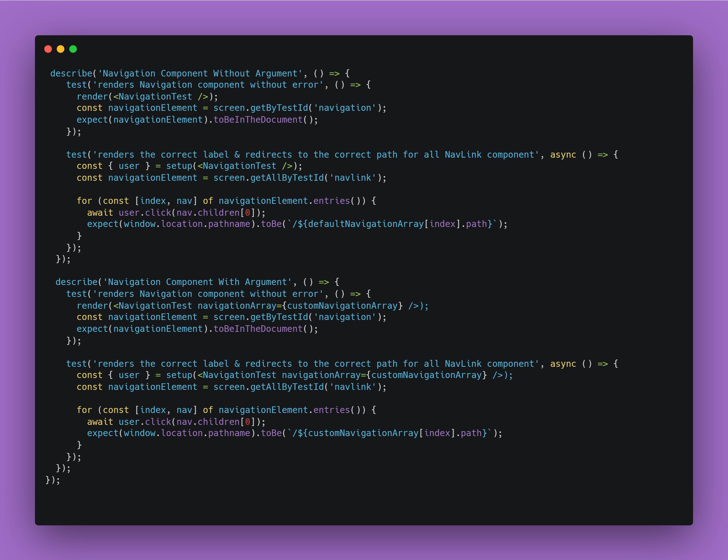728x560 pixels.
Task: Click the defaultNavigationArray identifier
Action: point(366,224)
